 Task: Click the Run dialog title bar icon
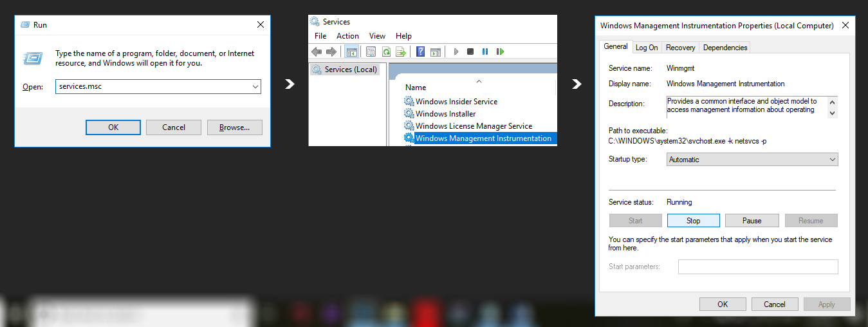(x=24, y=24)
